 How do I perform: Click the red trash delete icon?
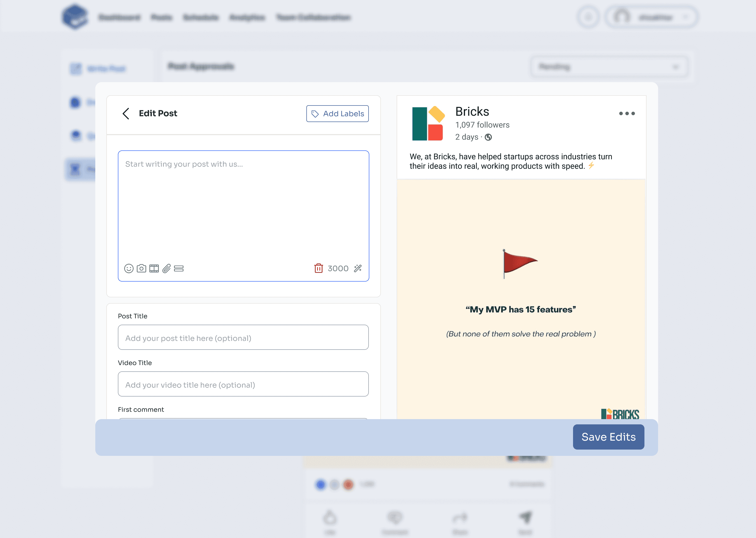[318, 268]
